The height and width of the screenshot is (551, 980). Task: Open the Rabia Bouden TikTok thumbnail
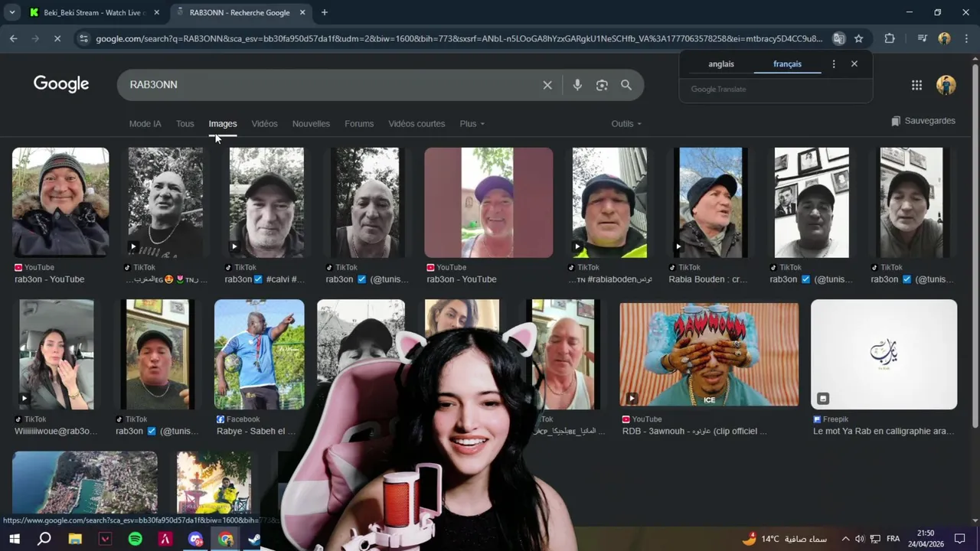[710, 203]
